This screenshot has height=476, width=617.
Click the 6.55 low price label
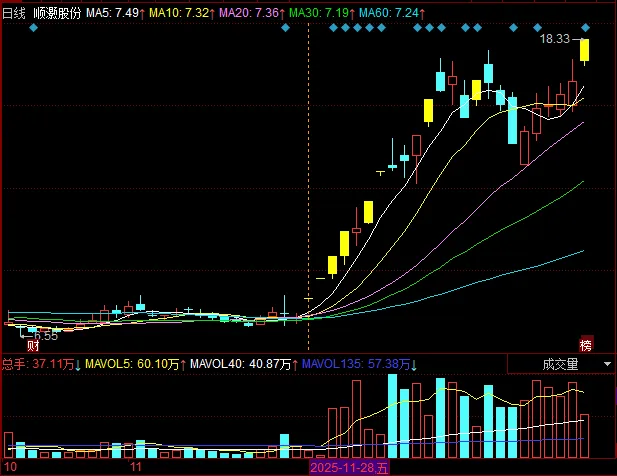coord(46,336)
